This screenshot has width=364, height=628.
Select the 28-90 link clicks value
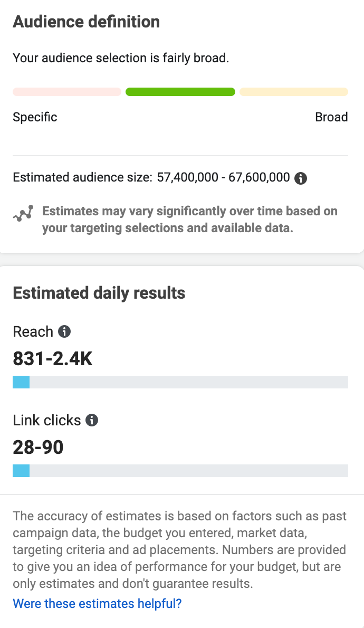tap(38, 448)
